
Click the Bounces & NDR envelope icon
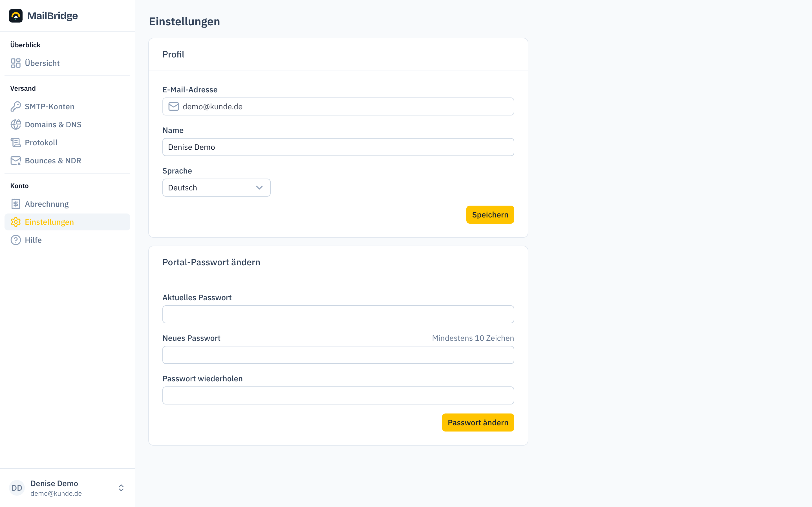pyautogui.click(x=16, y=161)
